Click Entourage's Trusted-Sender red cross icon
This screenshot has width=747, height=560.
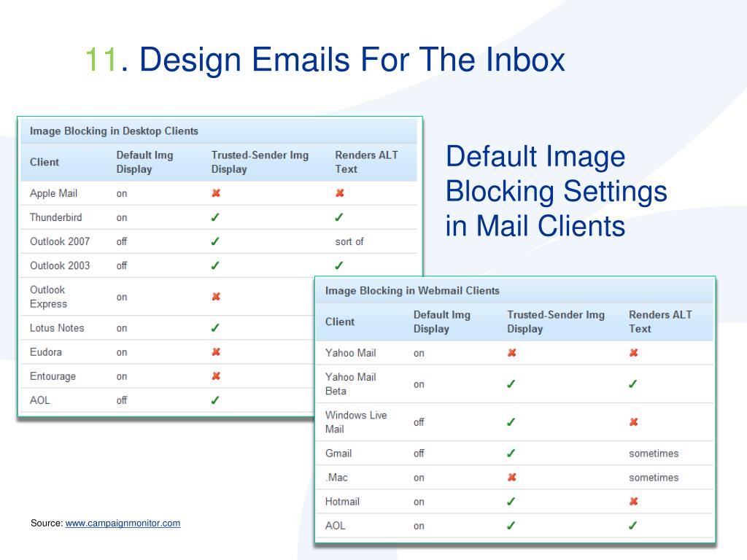tap(216, 376)
